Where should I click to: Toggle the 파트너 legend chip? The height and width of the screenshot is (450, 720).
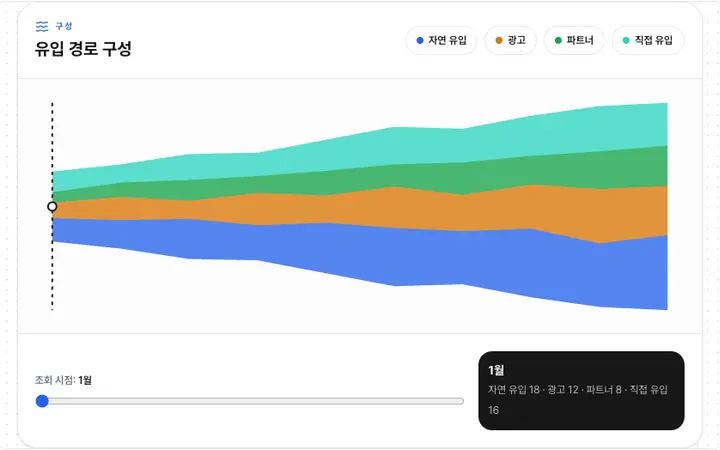pos(574,40)
